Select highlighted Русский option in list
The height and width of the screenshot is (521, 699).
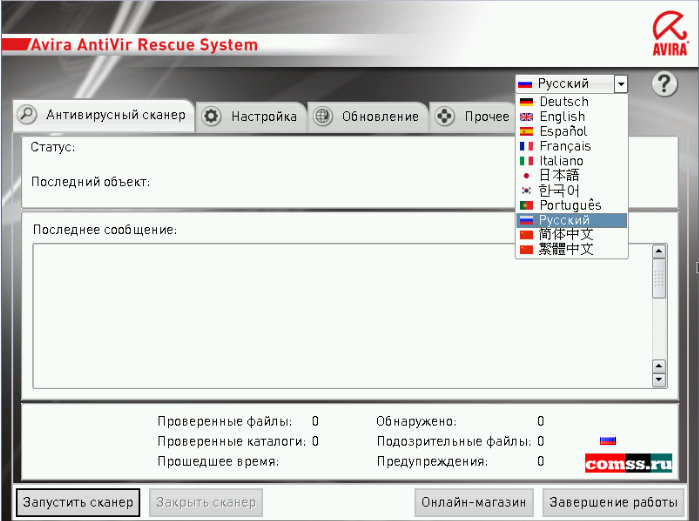(x=572, y=220)
